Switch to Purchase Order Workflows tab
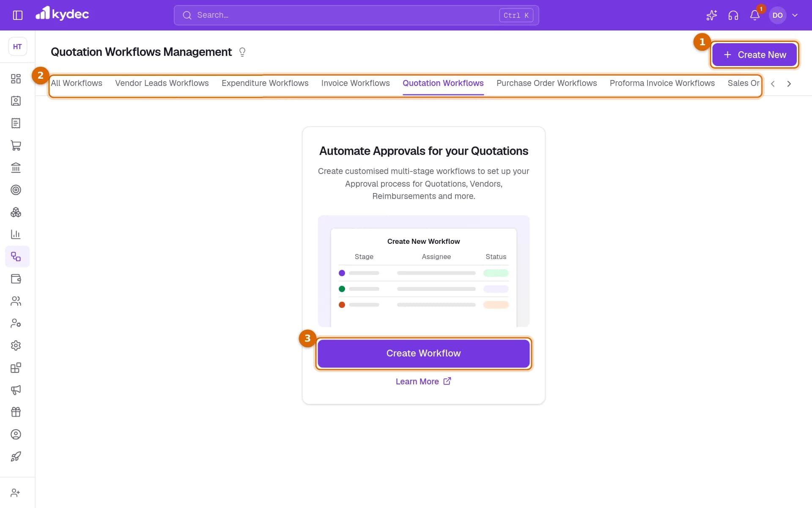Viewport: 812px width, 508px height. (547, 83)
